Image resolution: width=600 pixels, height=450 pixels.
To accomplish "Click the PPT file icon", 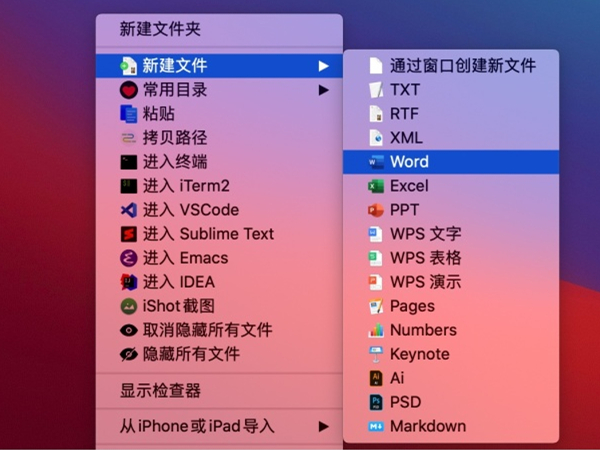I will click(375, 210).
